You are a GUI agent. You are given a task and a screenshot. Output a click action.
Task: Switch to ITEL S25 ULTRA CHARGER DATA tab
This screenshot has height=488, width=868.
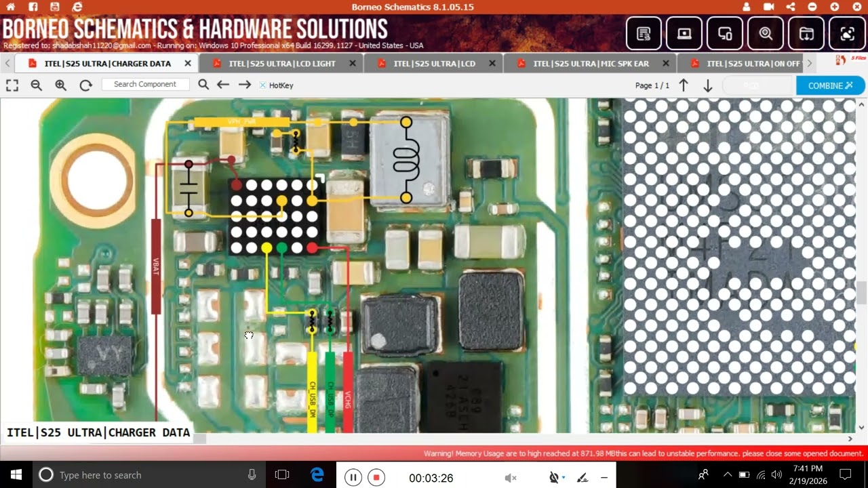107,64
